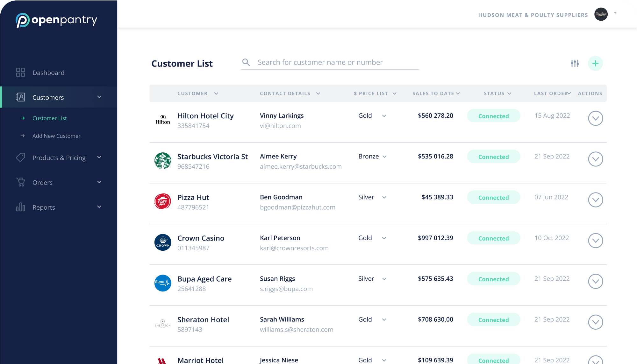The width and height of the screenshot is (637, 364).
Task: Select Add New Customer menu item
Action: 56,136
